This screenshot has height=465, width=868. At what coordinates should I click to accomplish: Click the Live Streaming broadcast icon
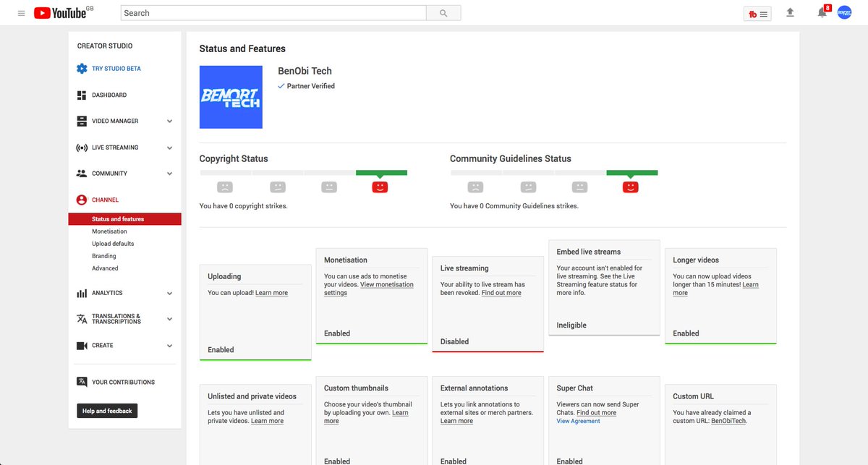pyautogui.click(x=82, y=148)
